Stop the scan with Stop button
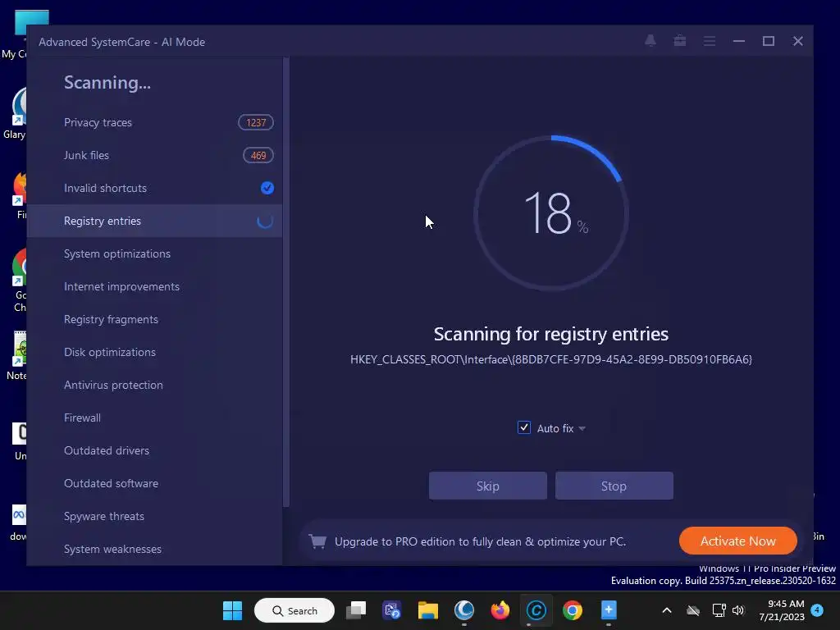 click(x=614, y=486)
